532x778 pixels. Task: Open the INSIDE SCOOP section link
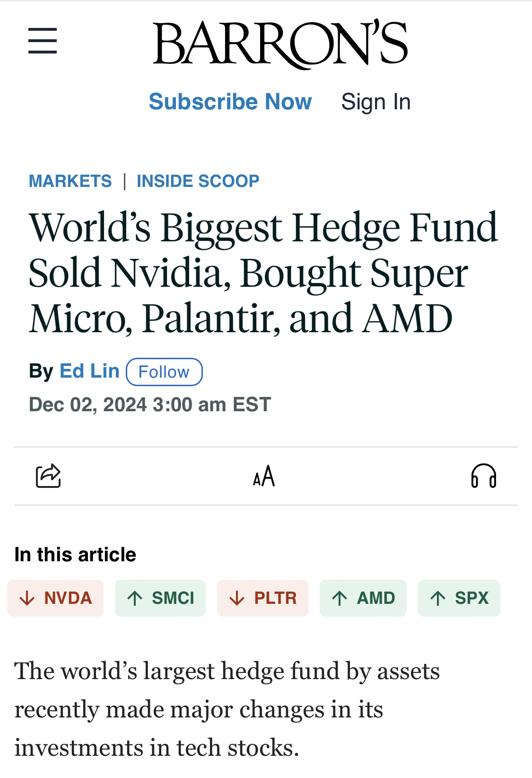198,181
